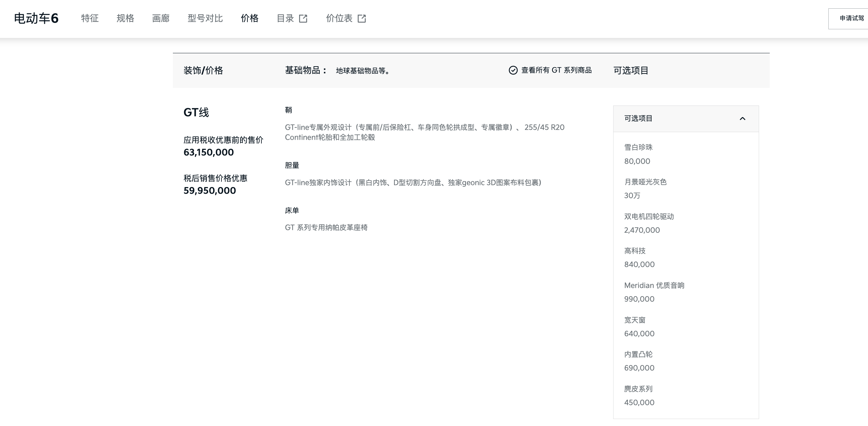
Task: Toggle the 查看所有 GT 系列商品 checkmark circle
Action: click(x=513, y=70)
